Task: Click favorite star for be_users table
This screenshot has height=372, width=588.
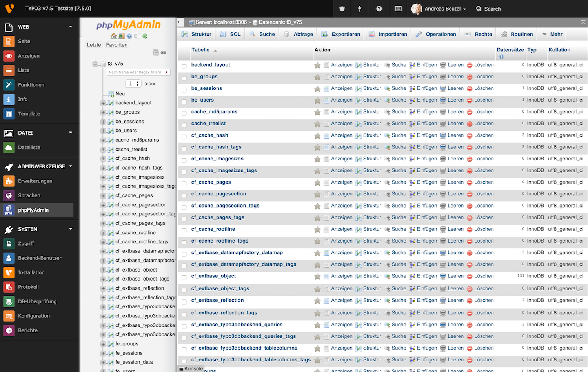Action: [x=317, y=100]
